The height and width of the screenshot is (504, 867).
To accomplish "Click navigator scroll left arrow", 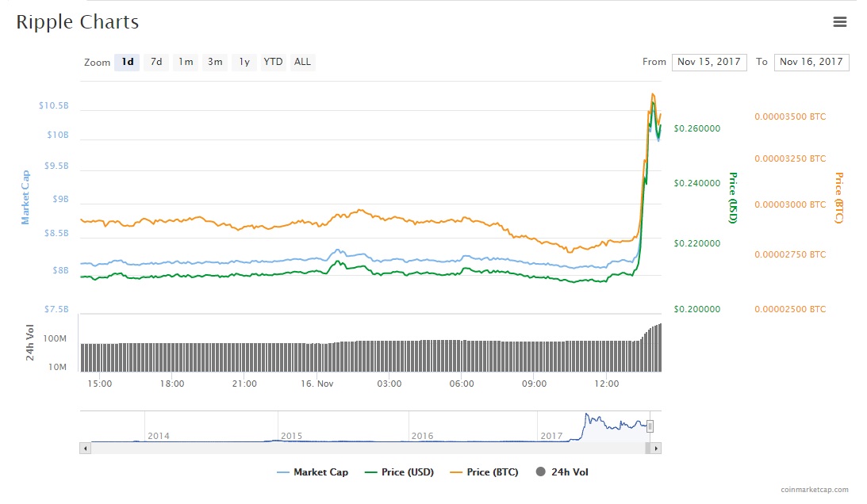I will 85,449.
